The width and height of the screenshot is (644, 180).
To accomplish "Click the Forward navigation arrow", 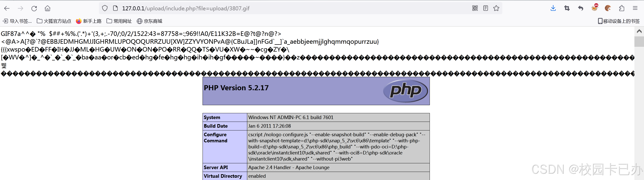I will 20,8.
